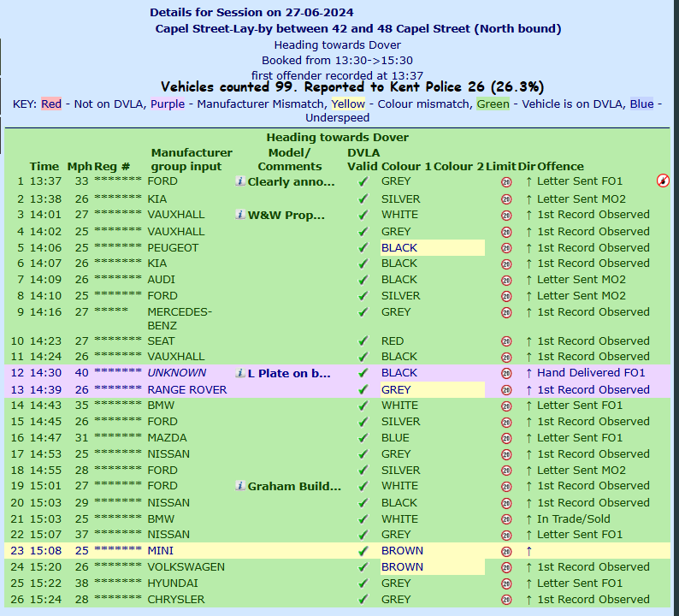
Task: Click 'RANGE ROVER' manufacturer cell
Action: pyautogui.click(x=187, y=389)
